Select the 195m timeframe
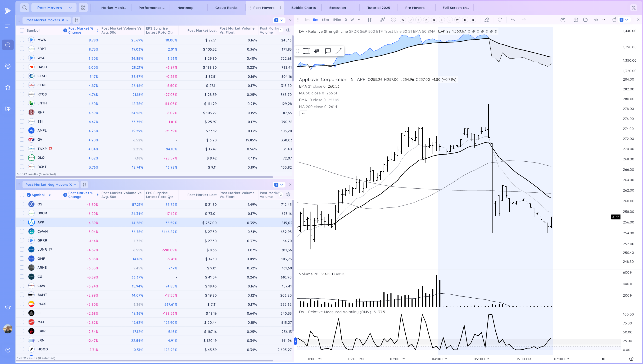The height and width of the screenshot is (364, 643). point(336,20)
